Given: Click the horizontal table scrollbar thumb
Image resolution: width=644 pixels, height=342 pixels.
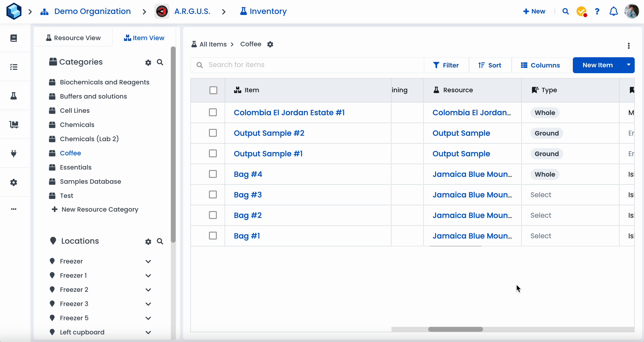Looking at the screenshot, I should click(455, 329).
